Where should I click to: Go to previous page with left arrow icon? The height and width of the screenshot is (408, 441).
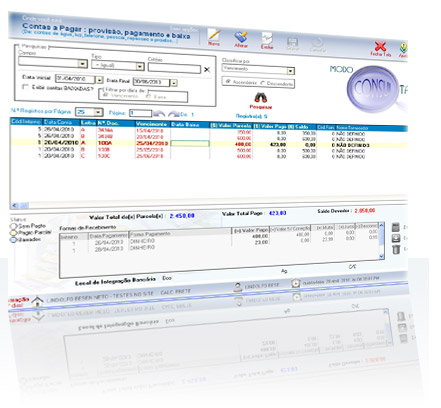(159, 114)
